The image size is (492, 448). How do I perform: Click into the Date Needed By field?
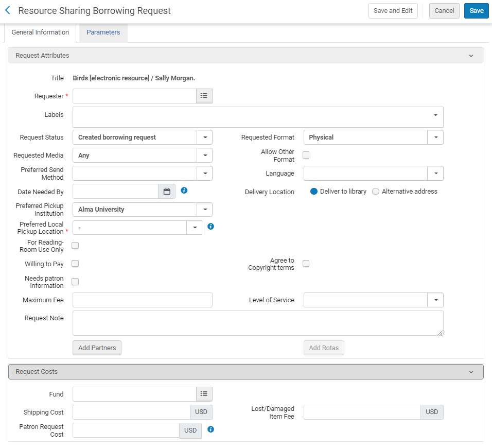click(x=115, y=191)
